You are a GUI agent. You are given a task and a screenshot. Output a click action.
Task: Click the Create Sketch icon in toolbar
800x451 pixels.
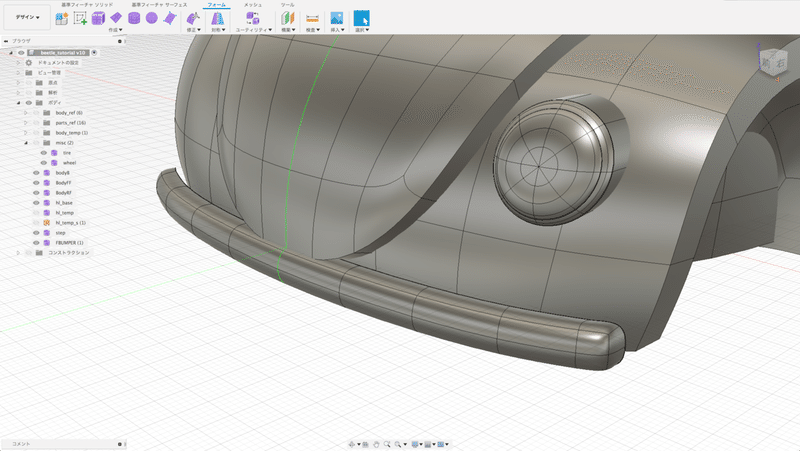point(81,18)
